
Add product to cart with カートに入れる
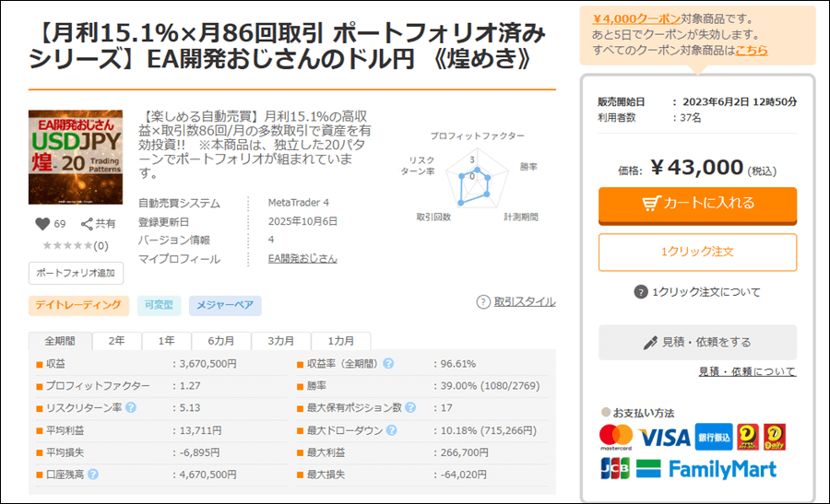(x=697, y=204)
